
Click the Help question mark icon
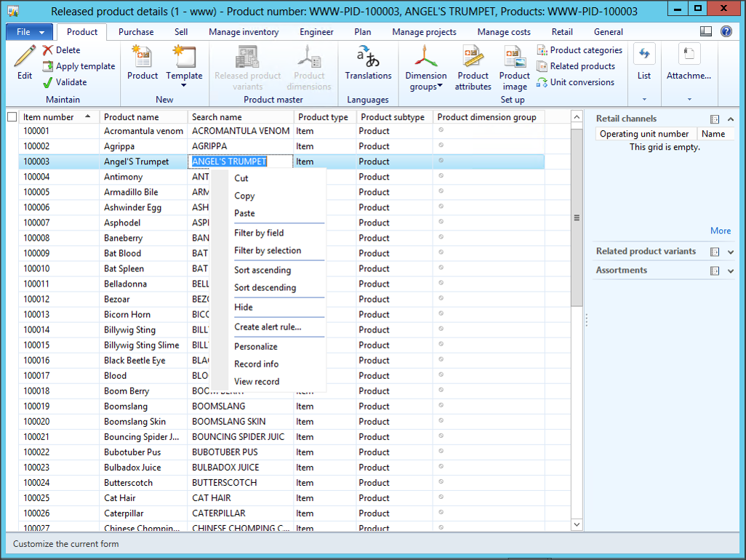(726, 32)
